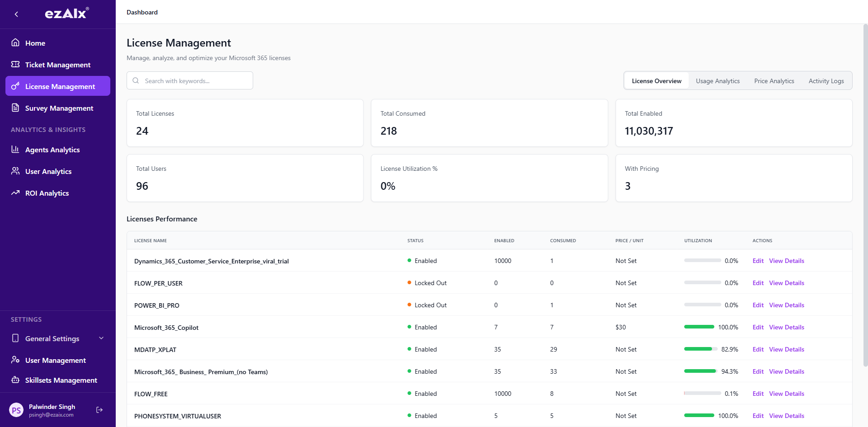Screen dimensions: 868x427
Task: Click the User Analytics people icon
Action: coord(15,171)
